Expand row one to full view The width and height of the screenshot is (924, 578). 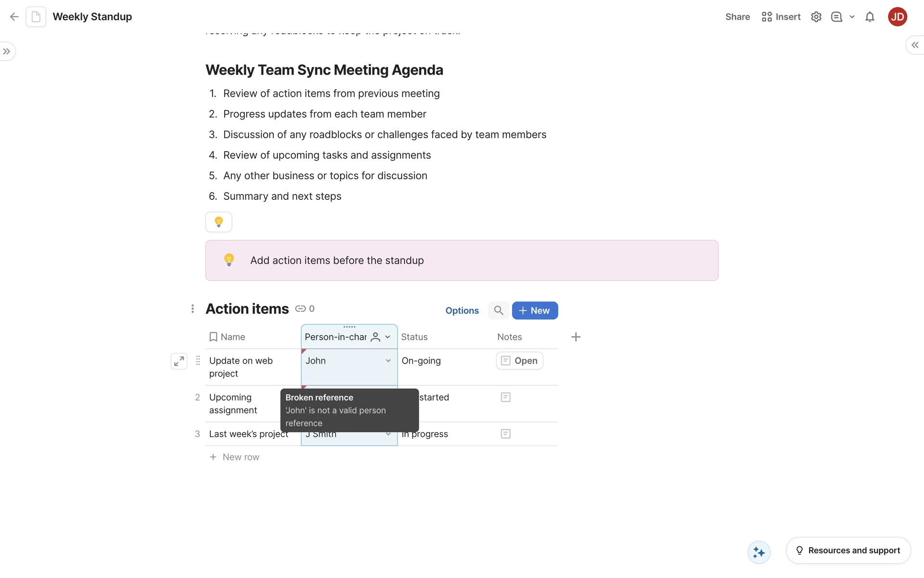(x=179, y=361)
